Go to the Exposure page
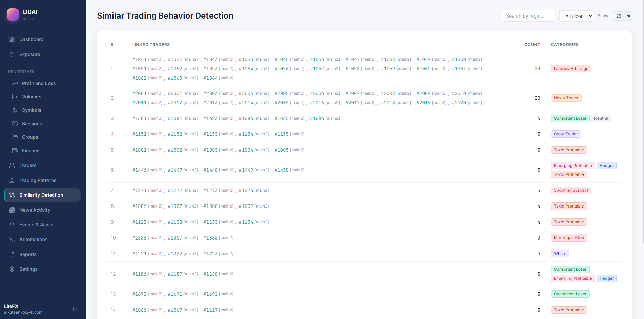This screenshot has width=644, height=319. (42, 54)
